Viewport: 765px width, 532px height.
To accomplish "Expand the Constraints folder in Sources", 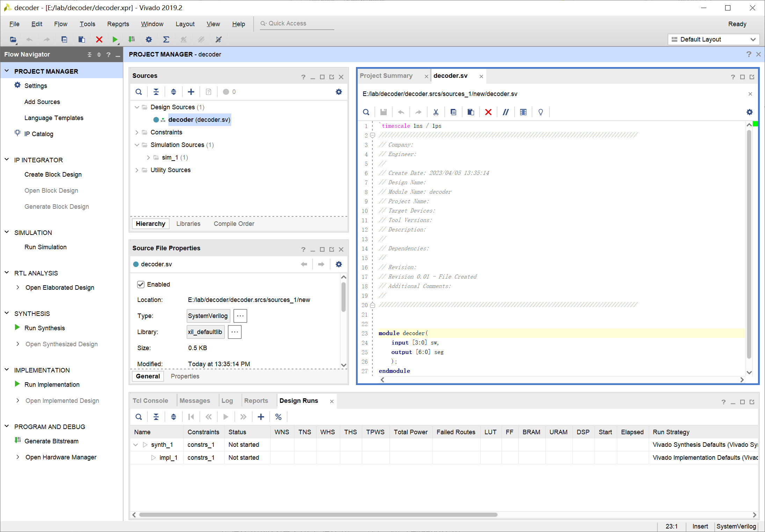I will 137,132.
